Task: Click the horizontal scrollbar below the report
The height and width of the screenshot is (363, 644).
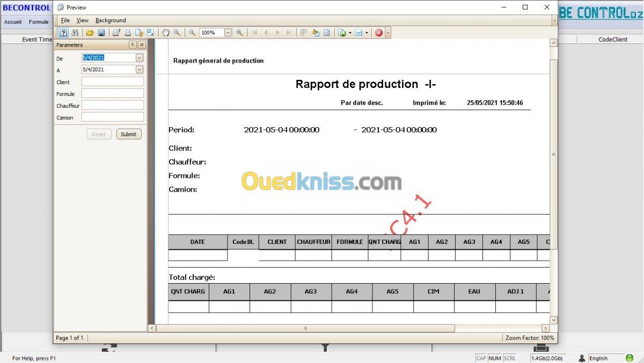Action: tap(305, 328)
